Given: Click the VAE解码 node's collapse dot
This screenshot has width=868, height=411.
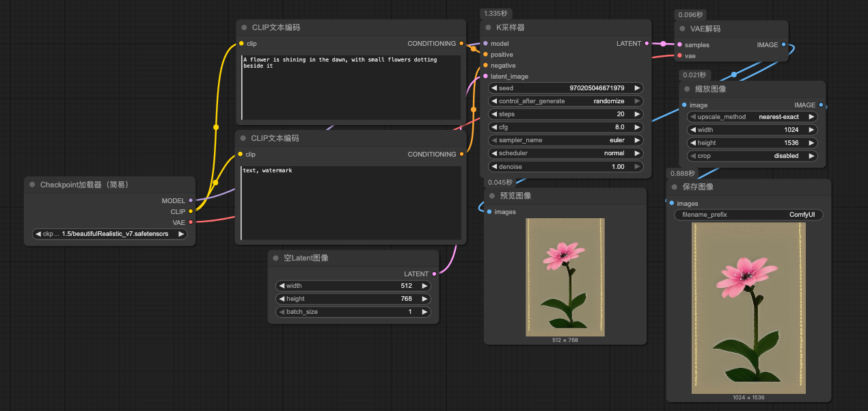Looking at the screenshot, I should (x=683, y=29).
